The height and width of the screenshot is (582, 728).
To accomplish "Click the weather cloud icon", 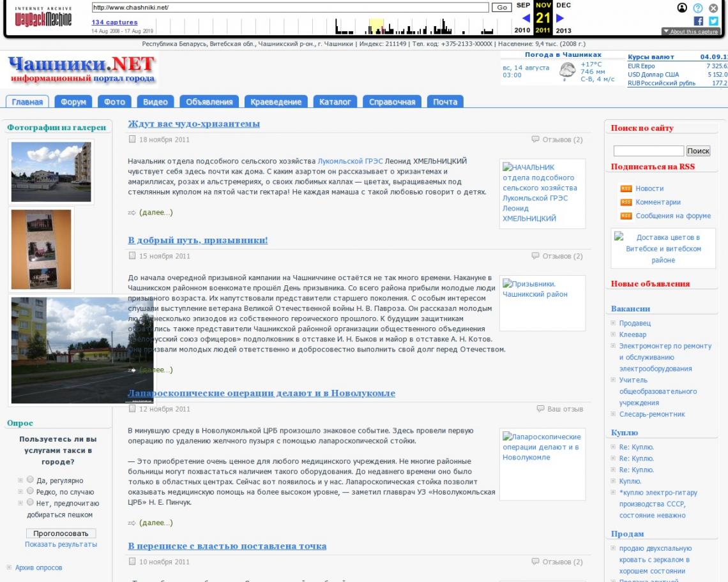I will 567,71.
